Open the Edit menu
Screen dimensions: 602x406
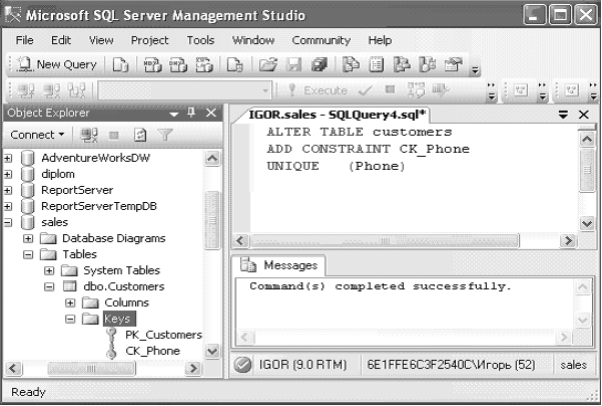(x=61, y=40)
